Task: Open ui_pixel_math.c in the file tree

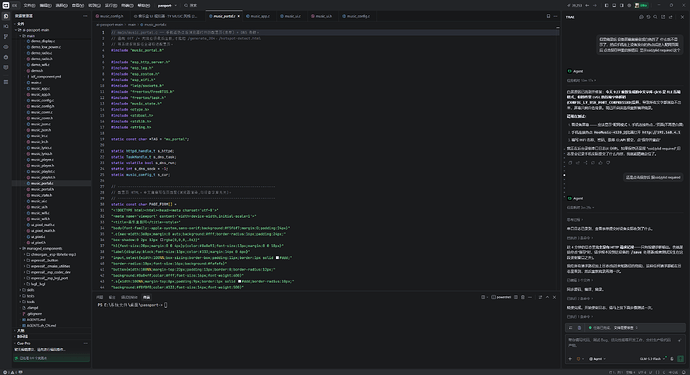Action: coord(43,224)
